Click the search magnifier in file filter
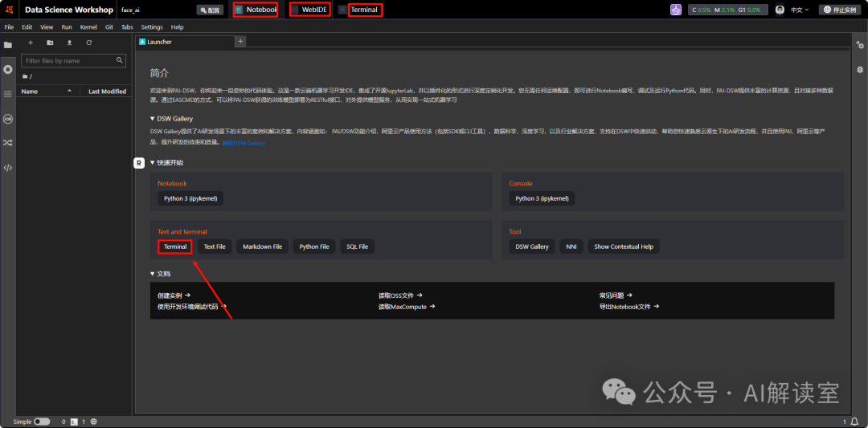This screenshot has height=428, width=868. pos(119,60)
